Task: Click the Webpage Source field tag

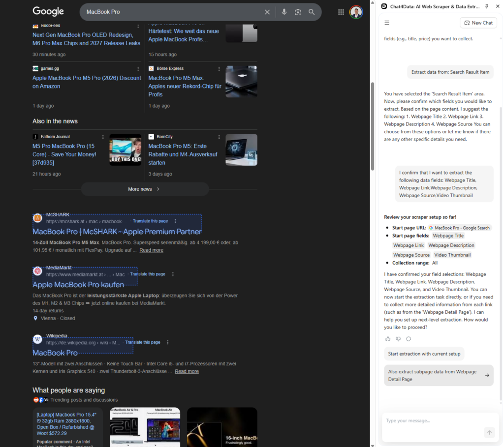Action: click(x=411, y=255)
